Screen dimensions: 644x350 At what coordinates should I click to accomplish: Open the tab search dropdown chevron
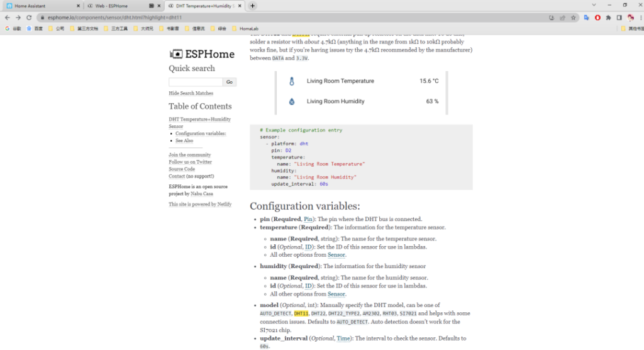pos(594,5)
